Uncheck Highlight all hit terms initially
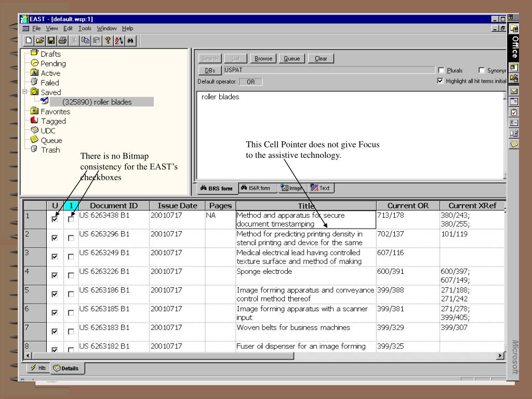 [x=440, y=81]
